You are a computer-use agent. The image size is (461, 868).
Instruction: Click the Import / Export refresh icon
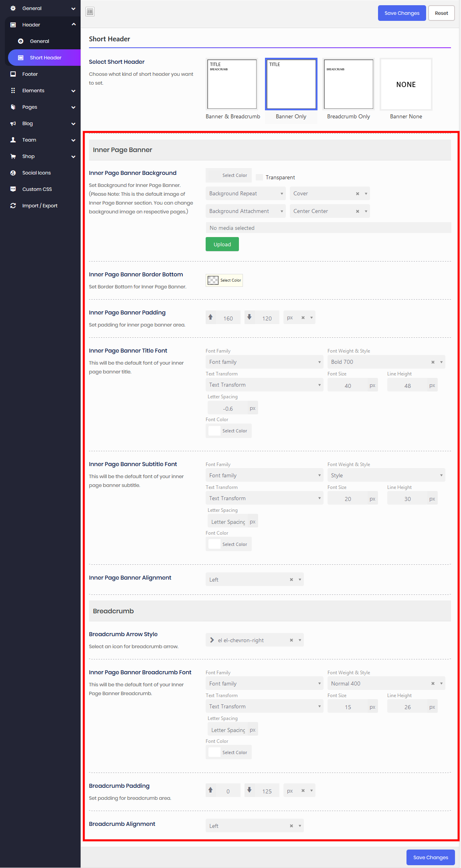pyautogui.click(x=13, y=206)
